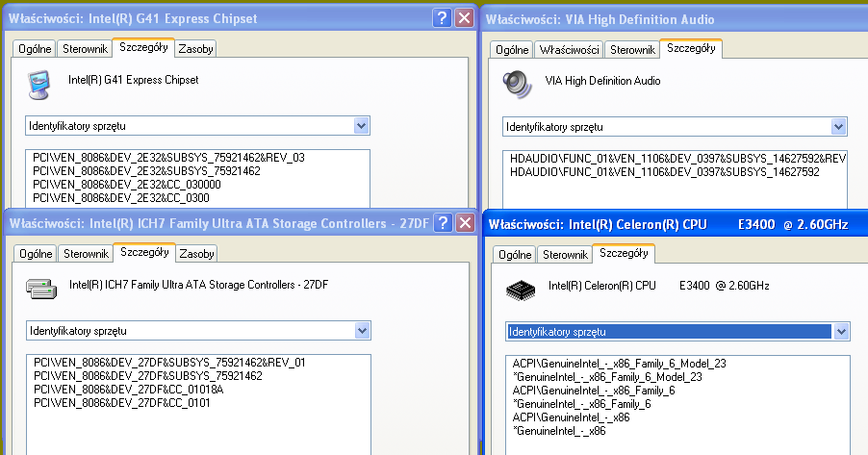868x455 pixels.
Task: Select the Szczegóły tab in G41 Chipset window
Action: tap(143, 47)
